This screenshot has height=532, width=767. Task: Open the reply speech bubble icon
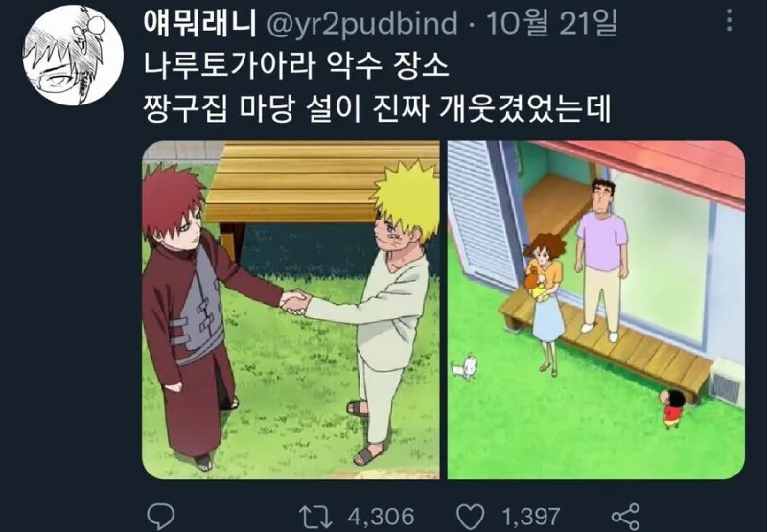(161, 517)
